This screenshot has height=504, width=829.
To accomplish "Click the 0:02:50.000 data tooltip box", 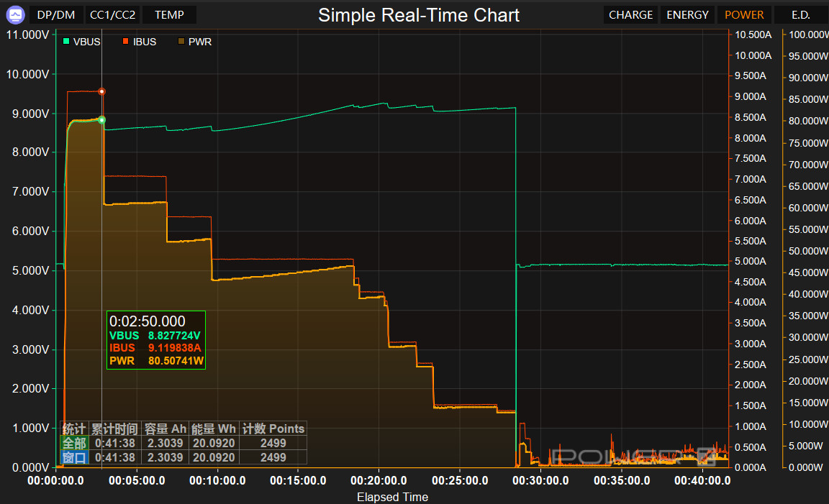I will (156, 340).
